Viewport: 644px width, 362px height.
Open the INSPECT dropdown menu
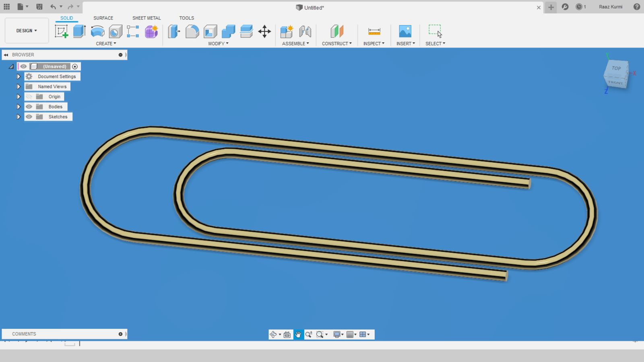click(x=374, y=43)
